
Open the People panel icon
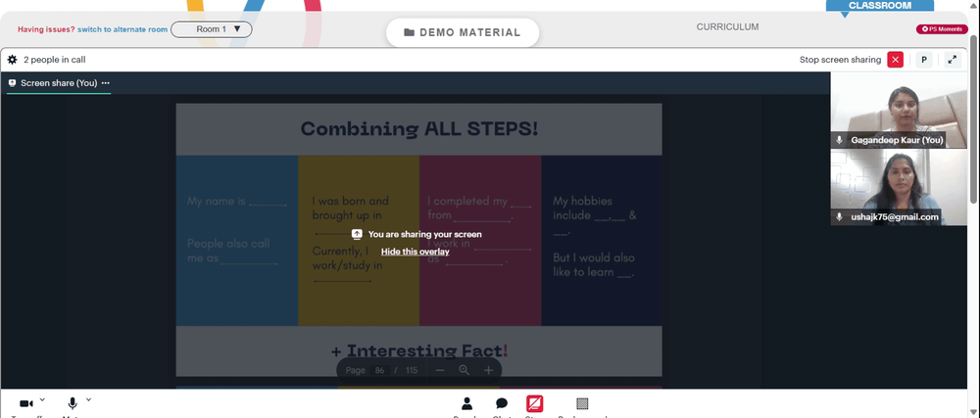click(466, 403)
